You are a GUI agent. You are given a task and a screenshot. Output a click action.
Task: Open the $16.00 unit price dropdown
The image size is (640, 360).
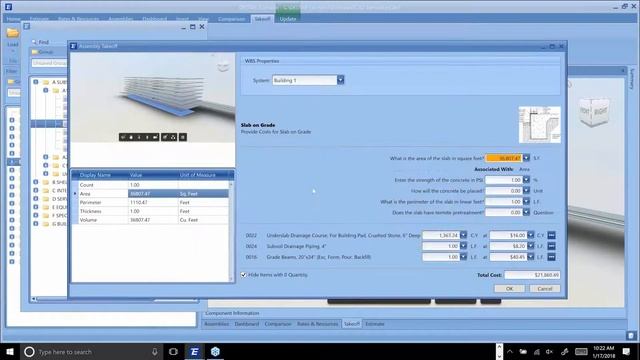[530, 235]
